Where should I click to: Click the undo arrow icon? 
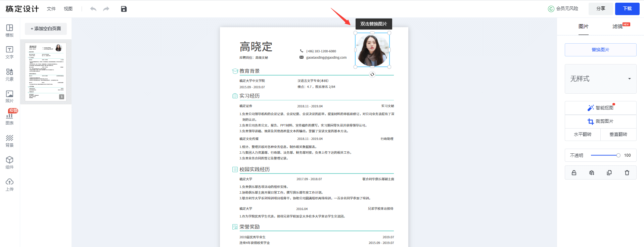coord(93,9)
